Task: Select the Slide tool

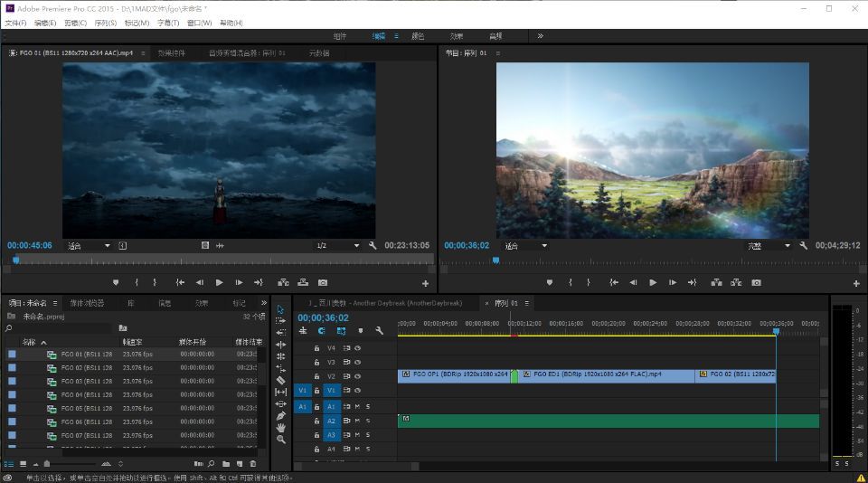Action: (280, 403)
